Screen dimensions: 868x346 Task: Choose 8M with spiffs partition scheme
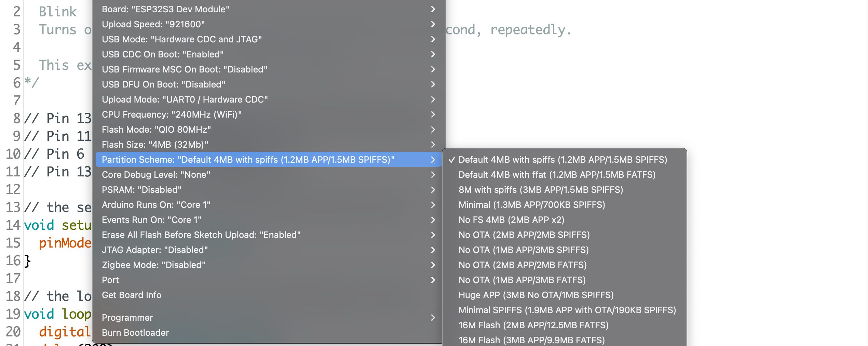pyautogui.click(x=541, y=190)
